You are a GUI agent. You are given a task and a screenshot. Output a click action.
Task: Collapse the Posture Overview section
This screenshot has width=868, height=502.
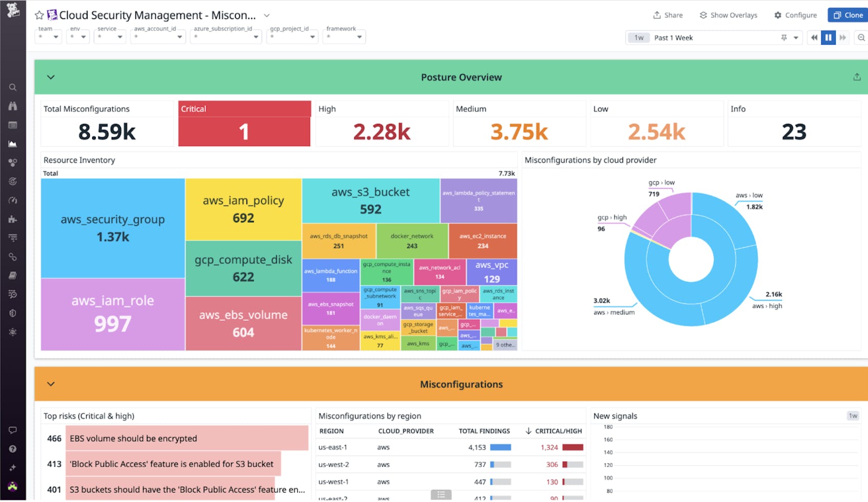pyautogui.click(x=51, y=77)
